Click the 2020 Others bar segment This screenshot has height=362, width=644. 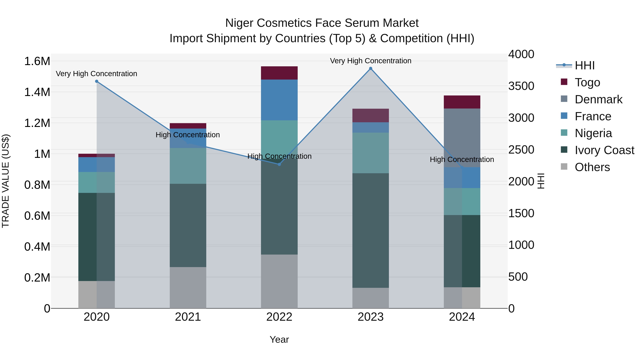tap(96, 295)
